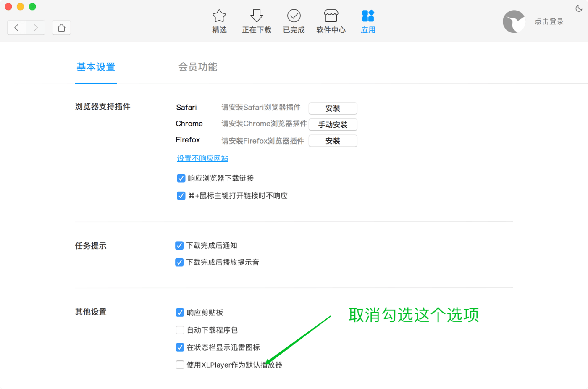Click the 浏览器支持插件 section label
This screenshot has height=389, width=588.
103,107
